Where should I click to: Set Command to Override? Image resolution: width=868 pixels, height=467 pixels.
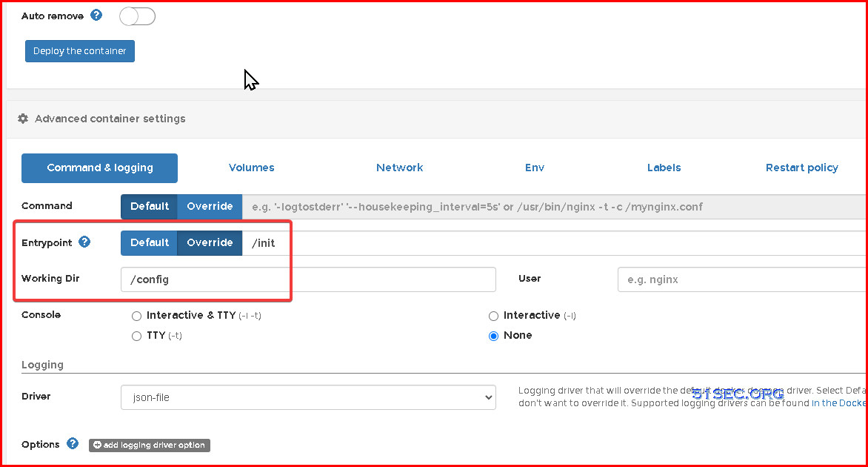pos(210,207)
